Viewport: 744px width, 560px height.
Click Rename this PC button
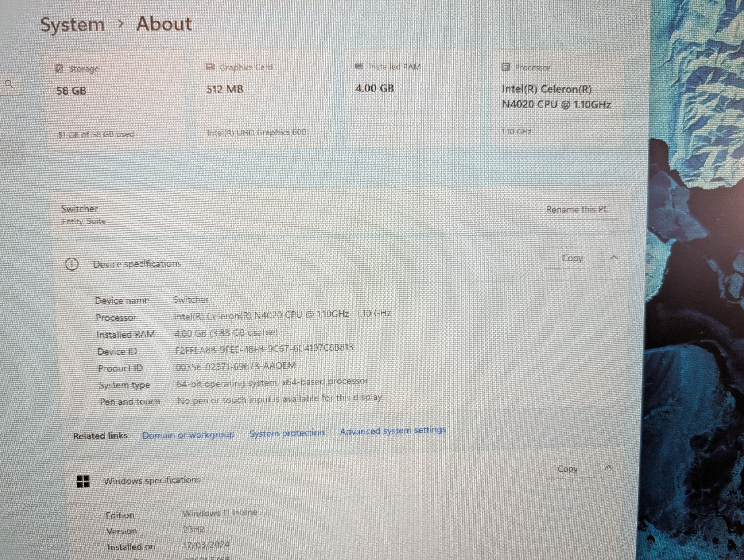pyautogui.click(x=577, y=209)
